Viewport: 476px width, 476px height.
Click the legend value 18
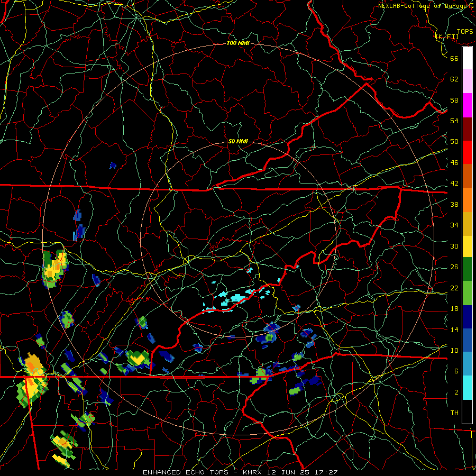pos(454,309)
